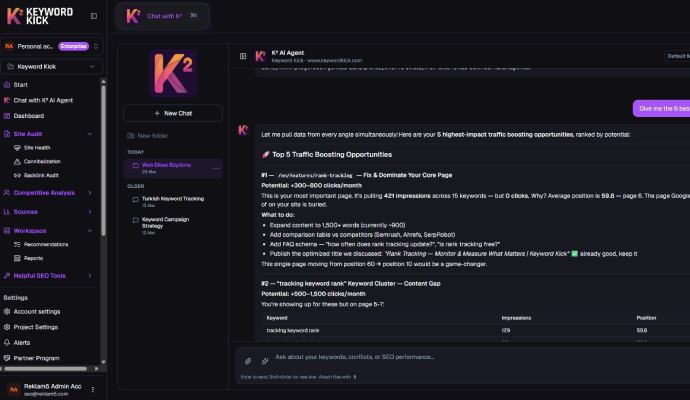Open Alerts from the settings list

click(x=22, y=342)
